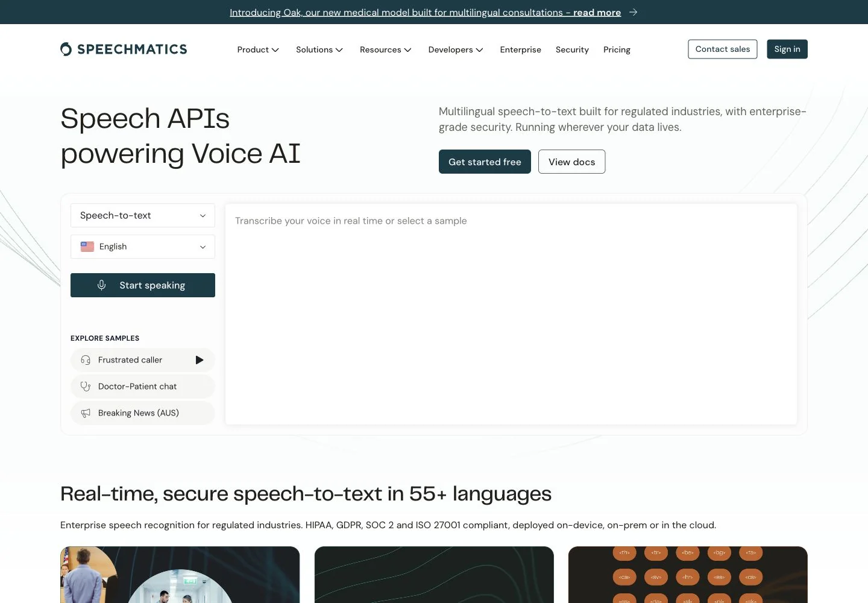Click the stethoscope icon beside Doctor-Patient chat

86,387
